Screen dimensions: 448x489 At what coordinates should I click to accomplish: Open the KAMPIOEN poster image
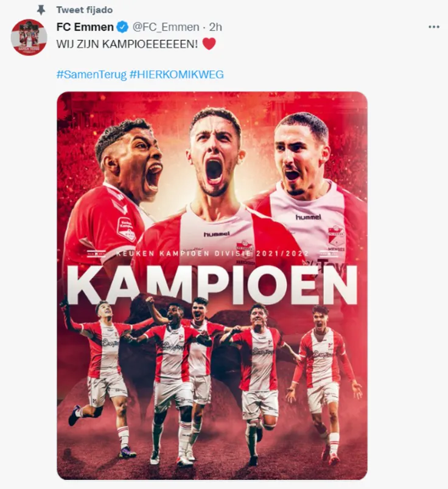click(x=212, y=286)
